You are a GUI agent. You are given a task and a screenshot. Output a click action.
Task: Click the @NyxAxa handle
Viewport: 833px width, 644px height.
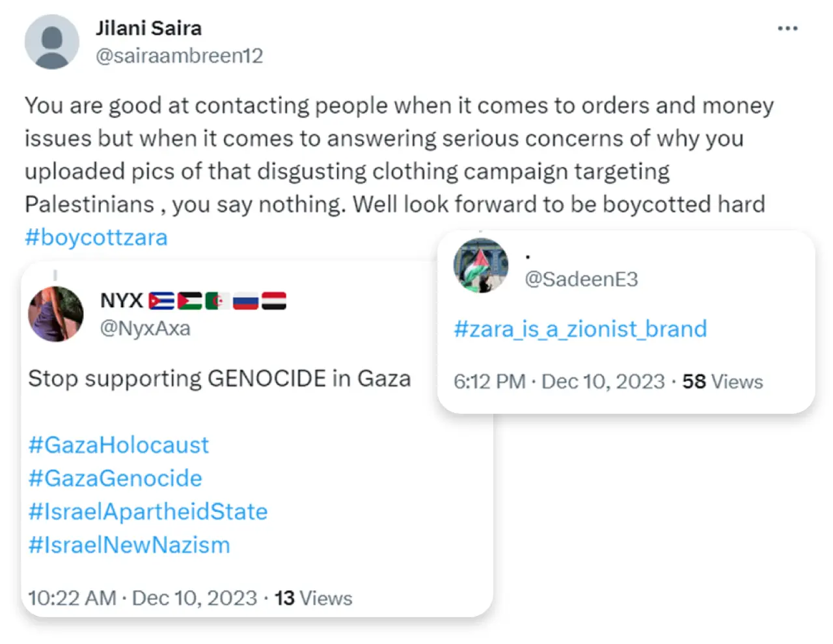coord(145,328)
